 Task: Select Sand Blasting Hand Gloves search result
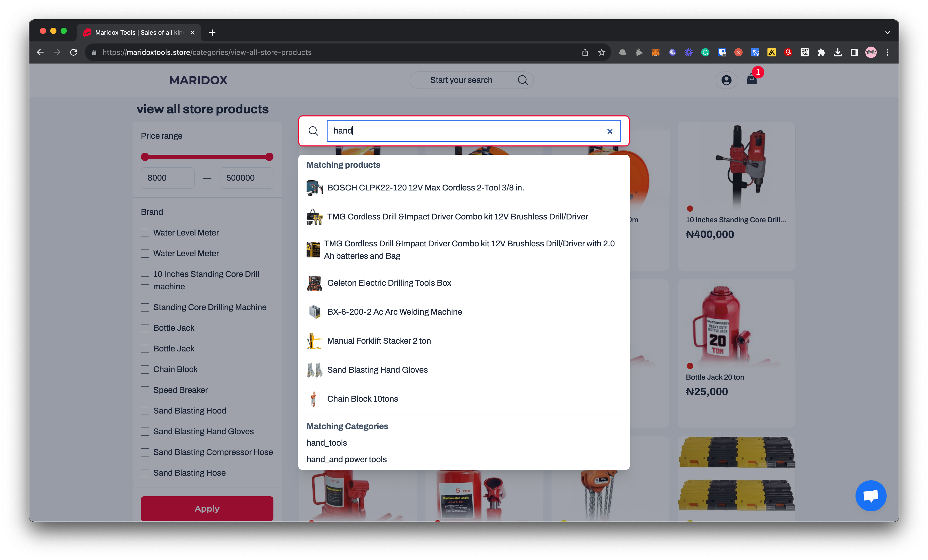point(464,370)
